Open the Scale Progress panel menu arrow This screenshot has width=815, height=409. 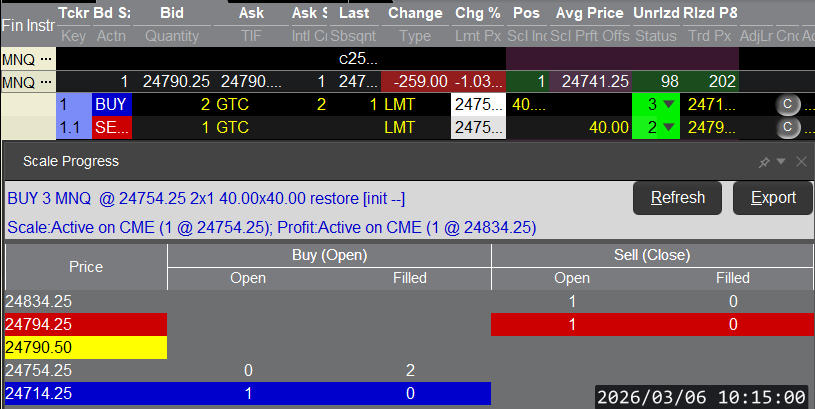781,162
